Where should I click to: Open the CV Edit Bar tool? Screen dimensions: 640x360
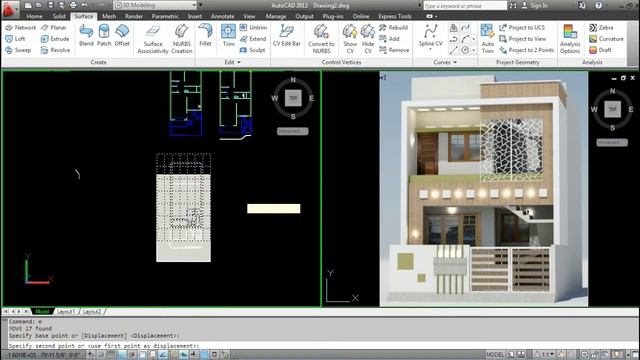pos(287,35)
